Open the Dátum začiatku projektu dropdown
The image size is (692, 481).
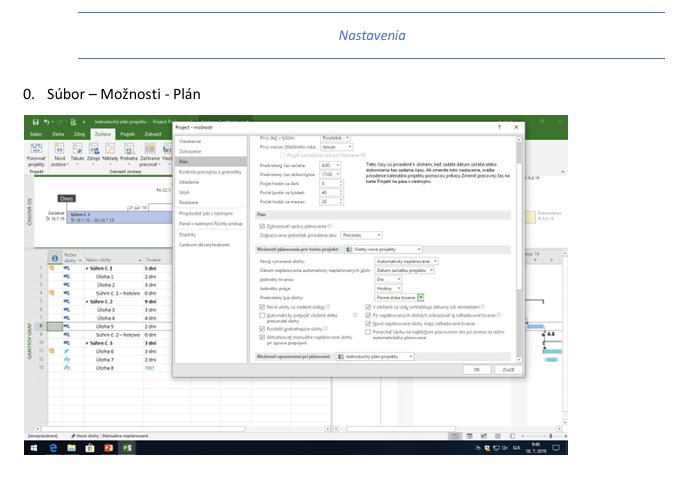point(404,270)
